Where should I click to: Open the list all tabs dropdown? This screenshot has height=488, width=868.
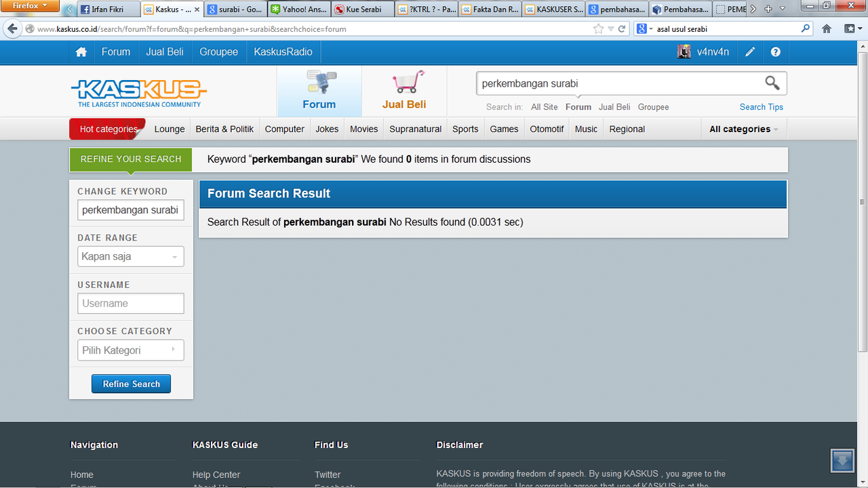click(x=782, y=9)
